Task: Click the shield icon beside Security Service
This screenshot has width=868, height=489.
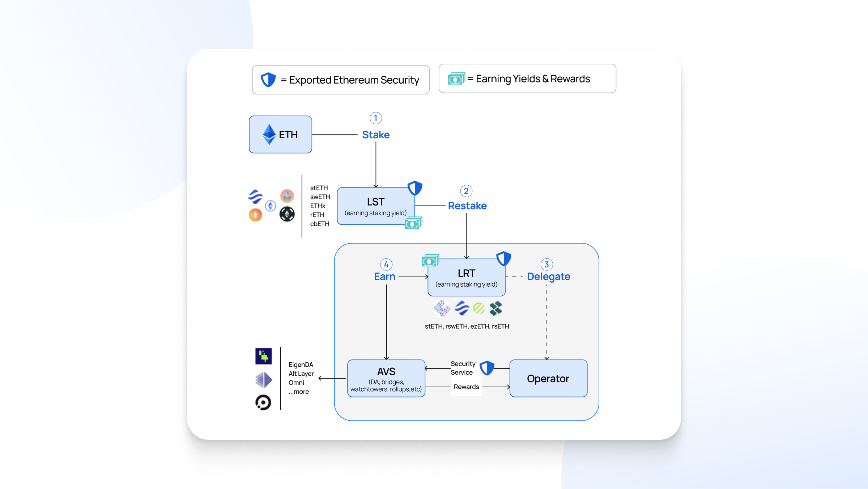Action: click(x=487, y=368)
